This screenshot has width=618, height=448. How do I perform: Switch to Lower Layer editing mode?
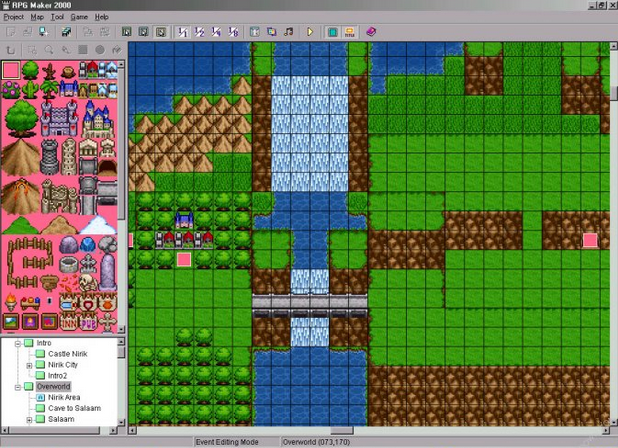127,32
